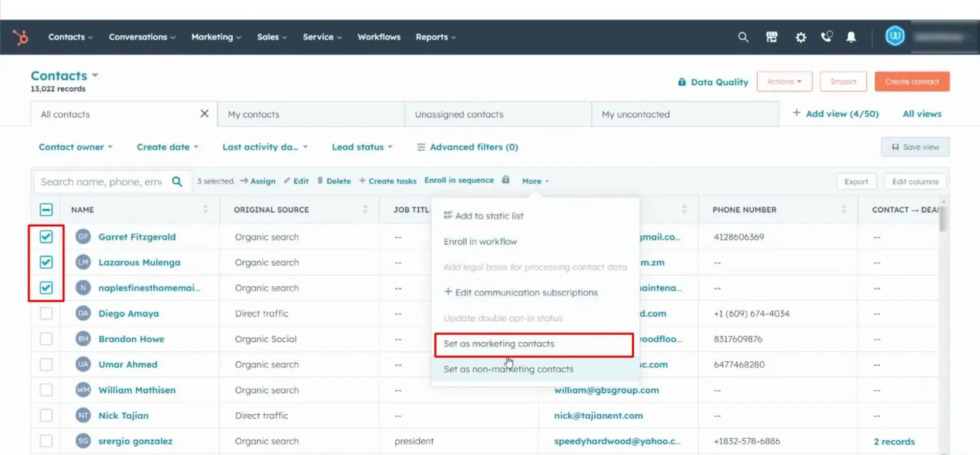Choose Edit communication subscriptions
This screenshot has height=455, width=980.
(535, 293)
